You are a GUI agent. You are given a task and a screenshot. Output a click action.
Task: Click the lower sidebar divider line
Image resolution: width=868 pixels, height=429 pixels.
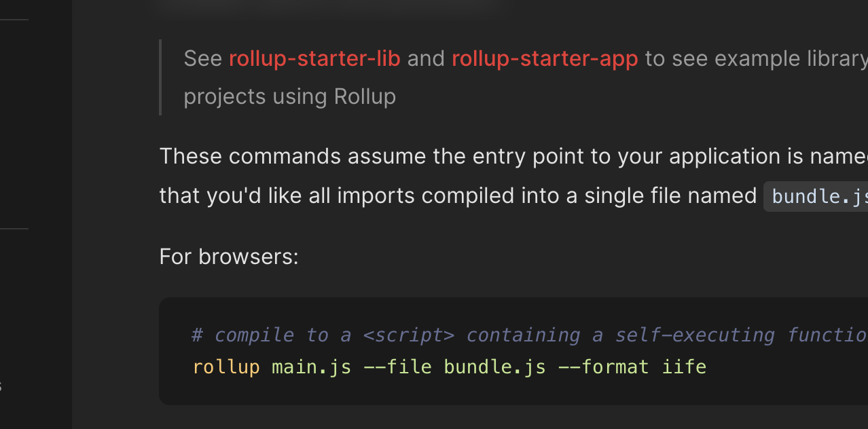tap(14, 229)
